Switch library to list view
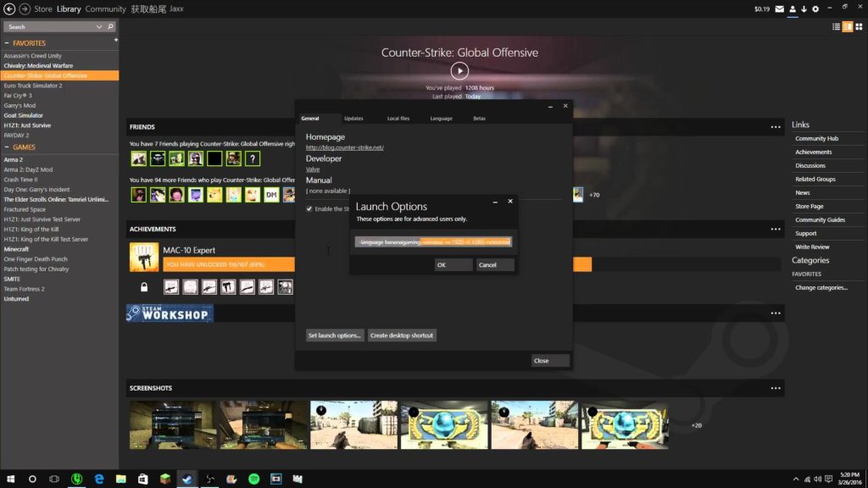This screenshot has height=488, width=868. tap(836, 26)
